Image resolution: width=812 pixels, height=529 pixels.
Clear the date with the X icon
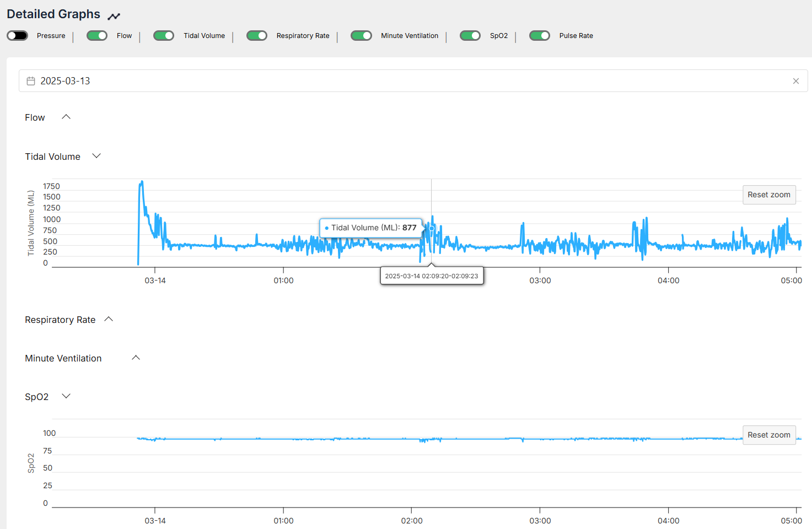pos(795,81)
